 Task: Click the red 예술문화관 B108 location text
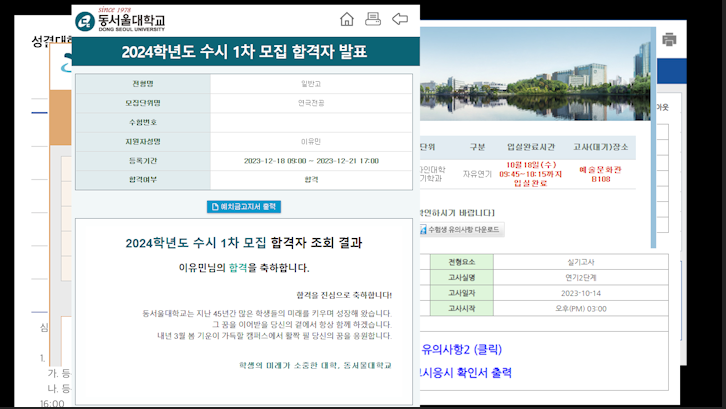(x=601, y=174)
